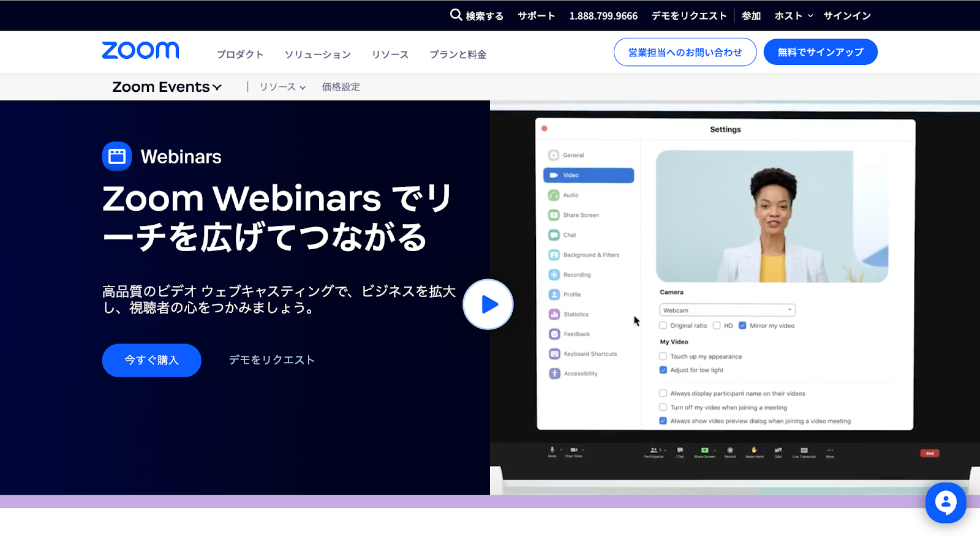Click the 今すぐ購入 button
Viewport: 980px width, 537px height.
152,360
